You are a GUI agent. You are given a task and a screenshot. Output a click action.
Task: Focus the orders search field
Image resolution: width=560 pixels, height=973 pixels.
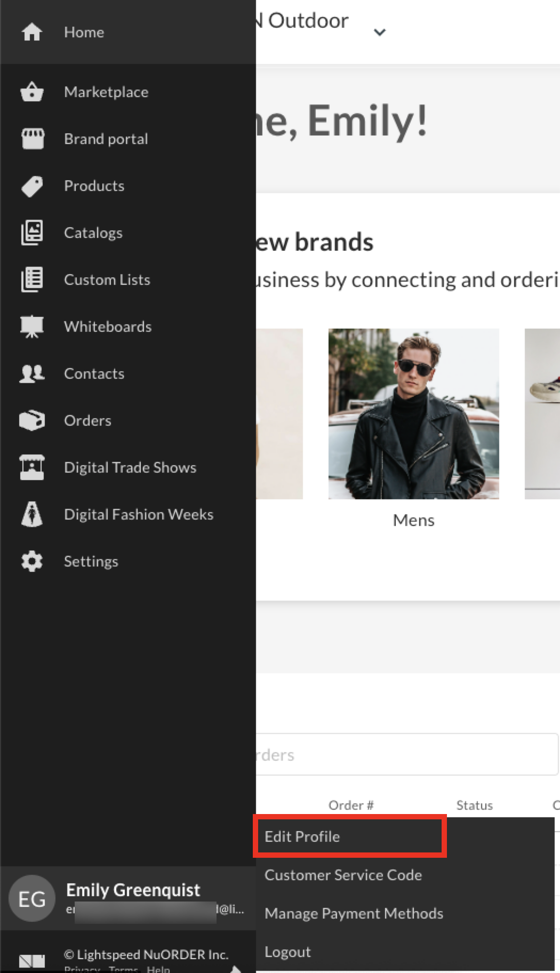(407, 754)
